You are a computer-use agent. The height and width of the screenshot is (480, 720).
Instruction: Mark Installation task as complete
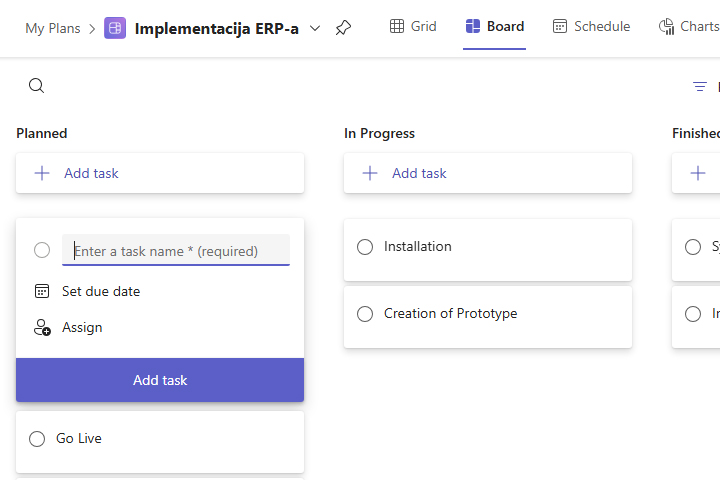click(x=365, y=247)
